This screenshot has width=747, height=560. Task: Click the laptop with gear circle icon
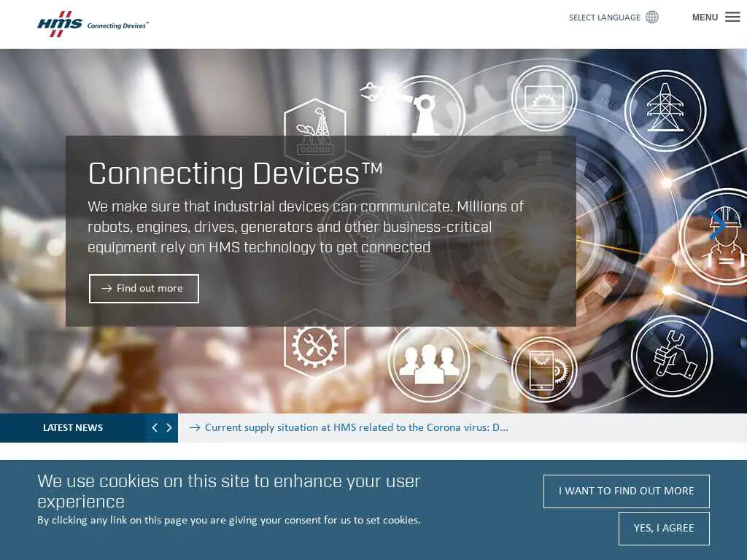tap(544, 98)
